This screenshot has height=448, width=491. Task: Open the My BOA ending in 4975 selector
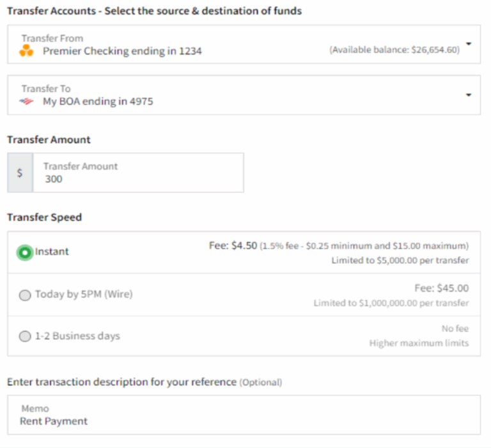point(98,102)
